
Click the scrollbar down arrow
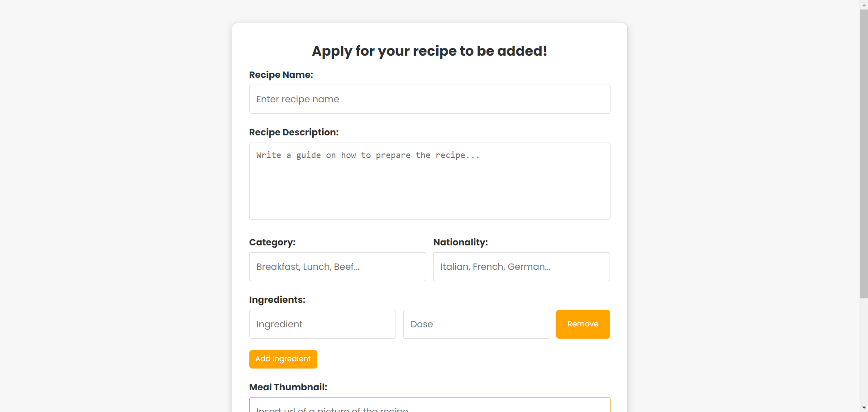point(863,408)
